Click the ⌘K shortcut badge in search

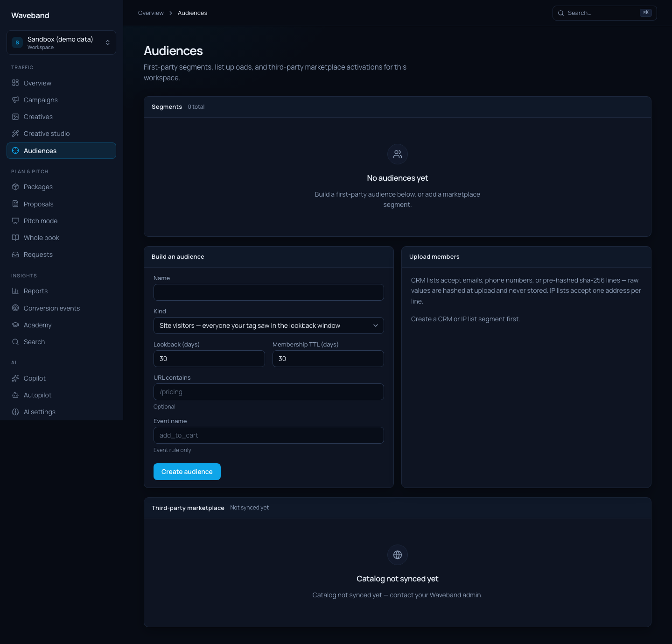pos(646,13)
